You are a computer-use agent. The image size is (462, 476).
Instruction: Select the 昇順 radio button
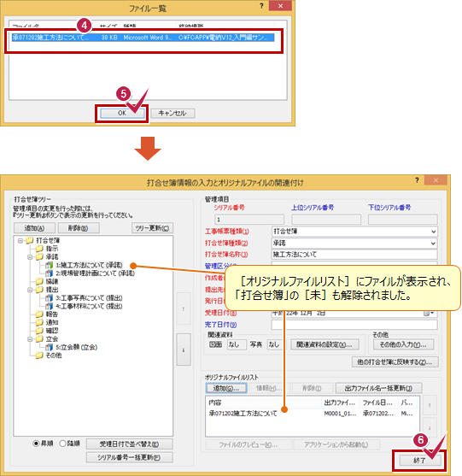[36, 444]
